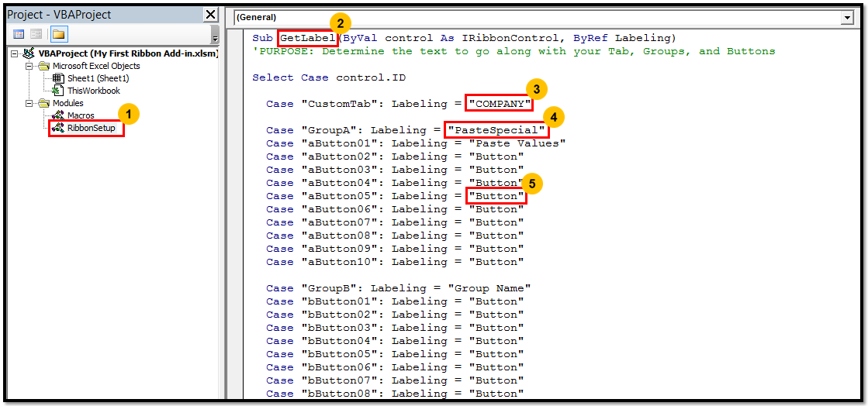Screen dimensions: 868x406
Task: Click "aButton01" in the code
Action: [x=339, y=144]
